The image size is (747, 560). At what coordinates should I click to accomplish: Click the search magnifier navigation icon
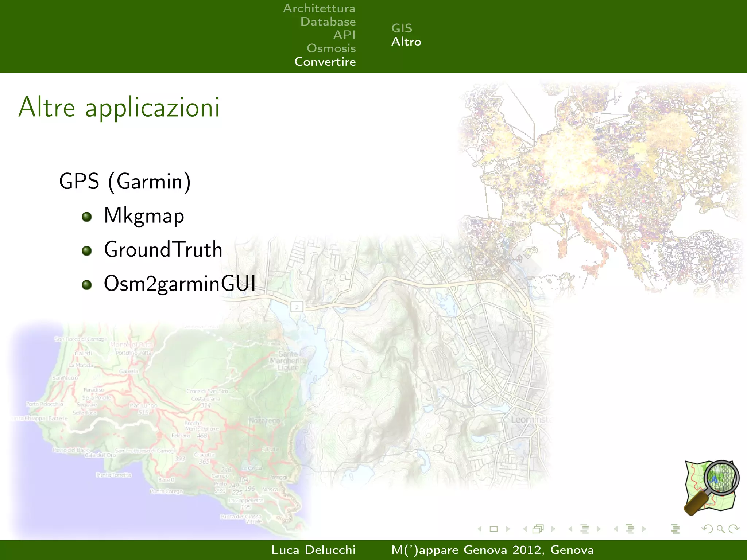click(x=721, y=529)
